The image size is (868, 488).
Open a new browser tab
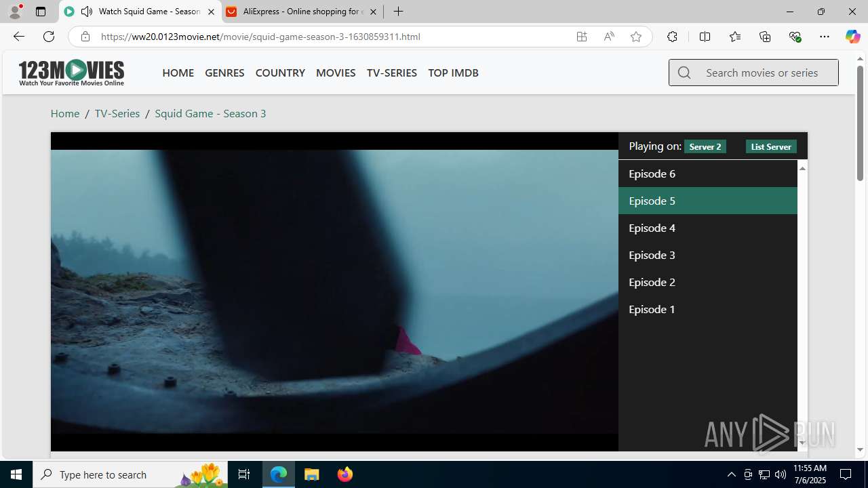click(399, 12)
